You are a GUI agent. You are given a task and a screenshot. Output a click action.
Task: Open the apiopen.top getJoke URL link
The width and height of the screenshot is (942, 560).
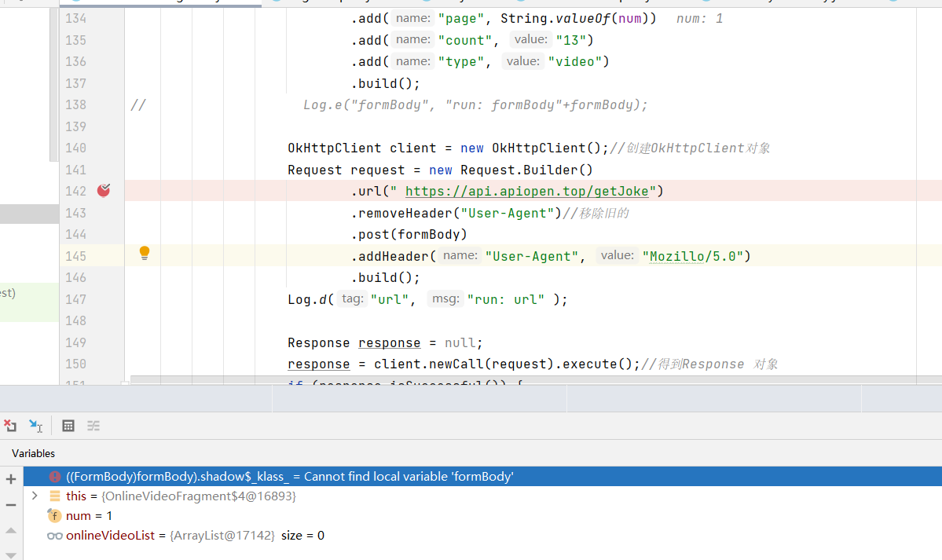[x=527, y=191]
